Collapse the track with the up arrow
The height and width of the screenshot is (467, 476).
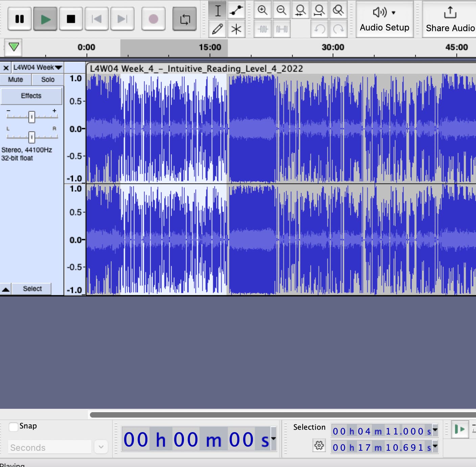click(x=6, y=289)
